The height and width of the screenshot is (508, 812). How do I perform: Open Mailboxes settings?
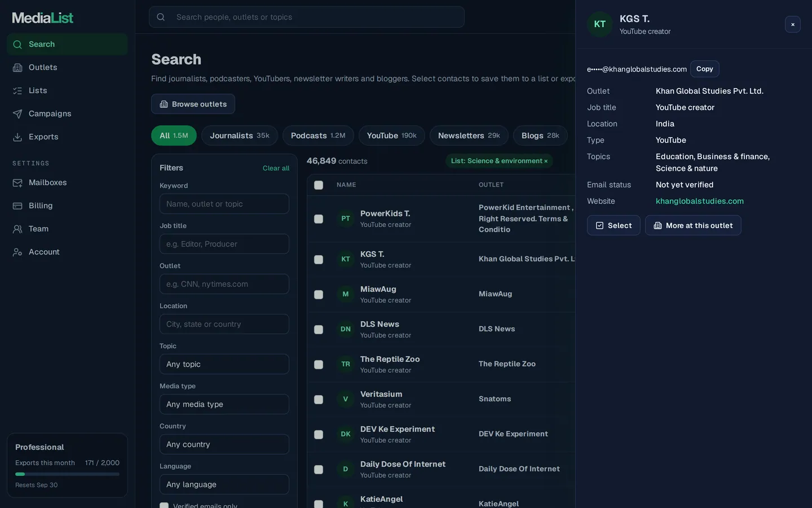point(67,182)
